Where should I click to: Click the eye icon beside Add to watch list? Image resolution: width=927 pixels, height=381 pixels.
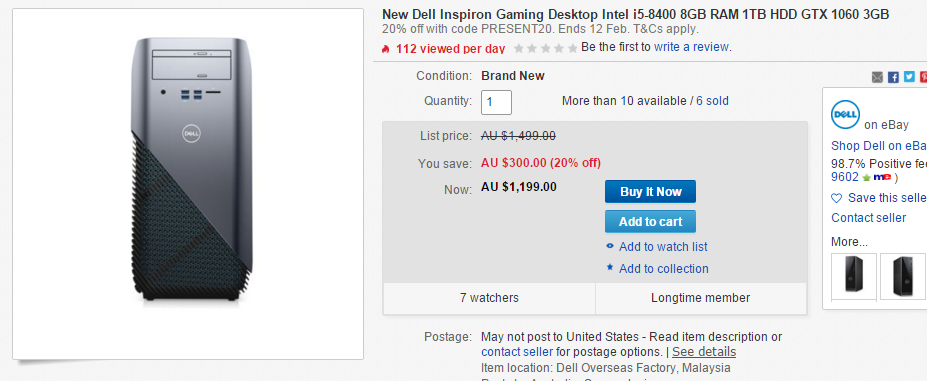[x=610, y=247]
